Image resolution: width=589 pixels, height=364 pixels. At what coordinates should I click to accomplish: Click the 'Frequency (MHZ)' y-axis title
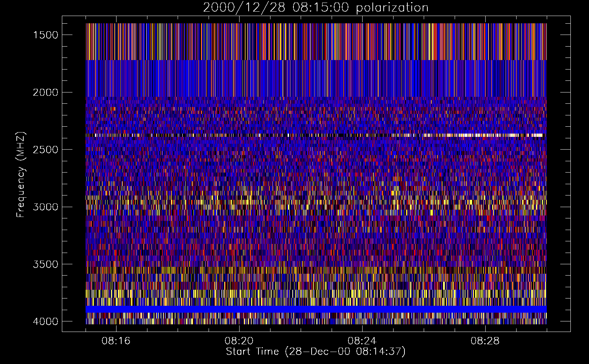coord(21,175)
